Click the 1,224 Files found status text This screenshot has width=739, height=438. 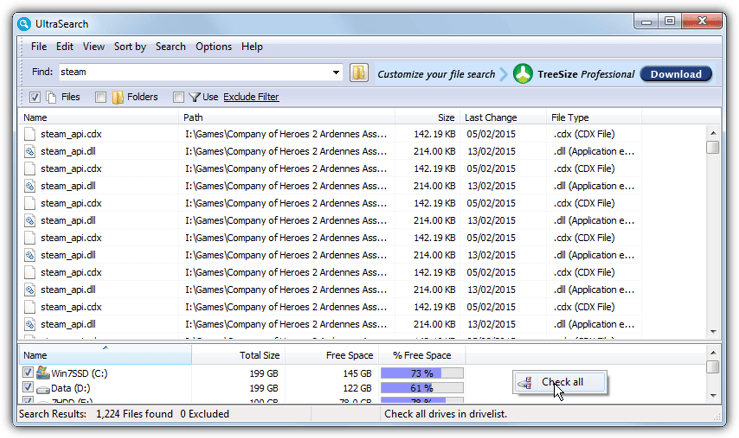click(134, 414)
